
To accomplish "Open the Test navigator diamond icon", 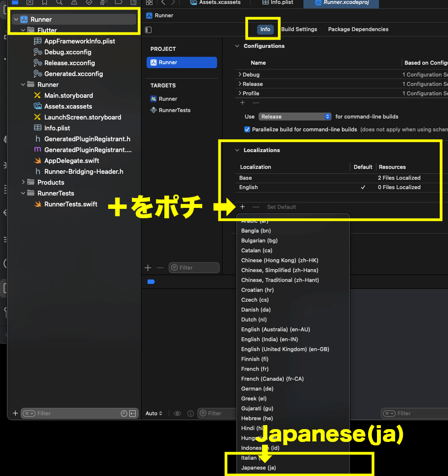I will (x=89, y=2).
